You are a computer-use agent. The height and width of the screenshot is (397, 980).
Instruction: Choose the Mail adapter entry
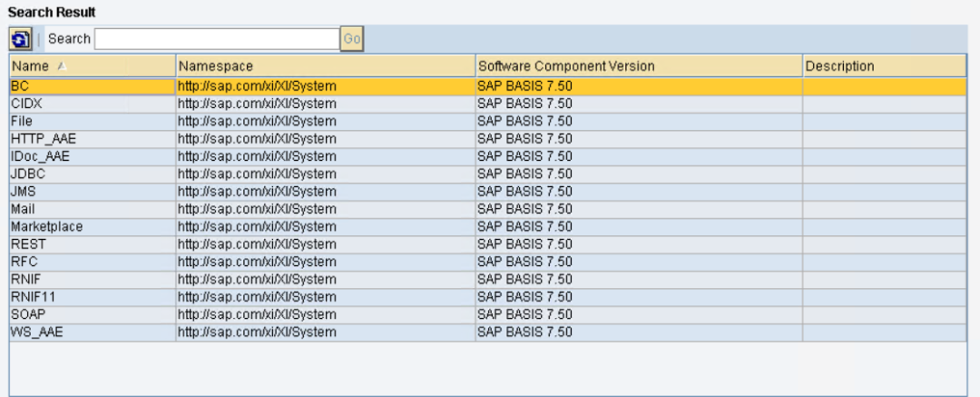tap(488, 209)
